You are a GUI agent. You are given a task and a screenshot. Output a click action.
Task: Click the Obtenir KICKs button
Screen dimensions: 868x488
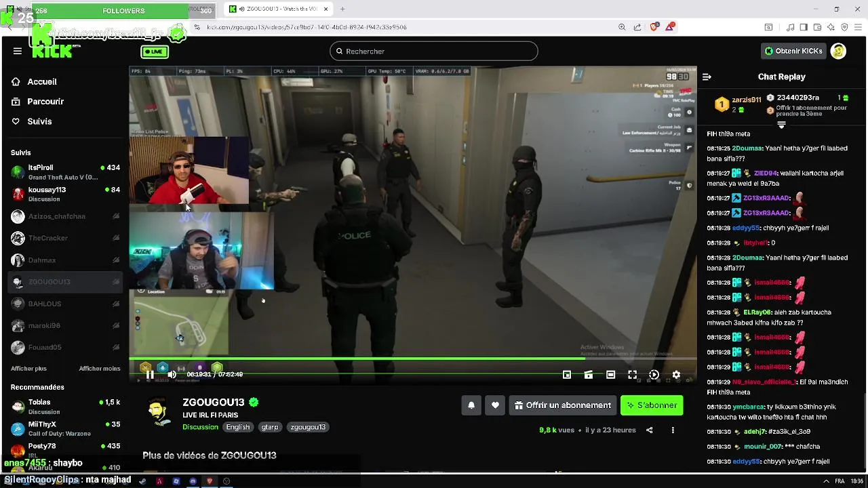point(793,51)
